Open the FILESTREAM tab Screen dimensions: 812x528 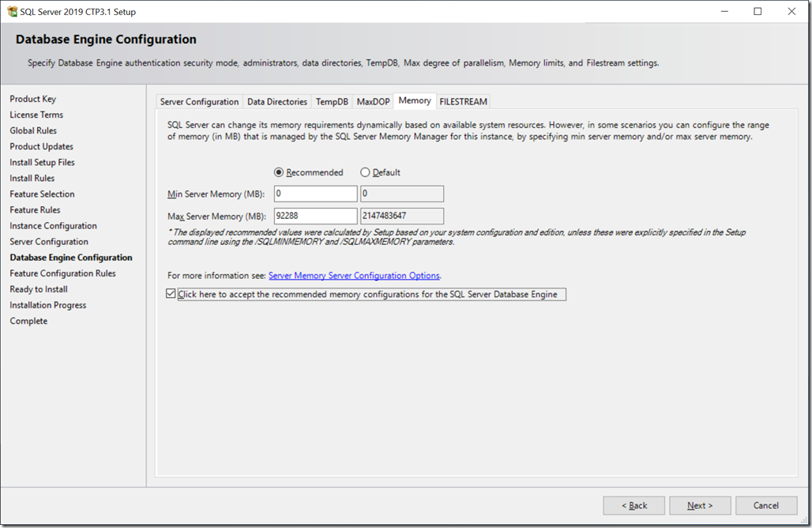(463, 101)
